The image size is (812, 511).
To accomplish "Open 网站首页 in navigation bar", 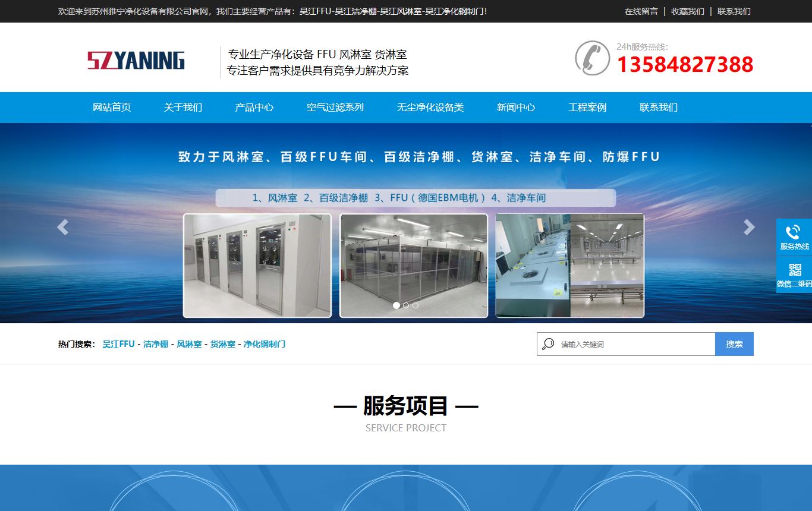I will pos(112,108).
